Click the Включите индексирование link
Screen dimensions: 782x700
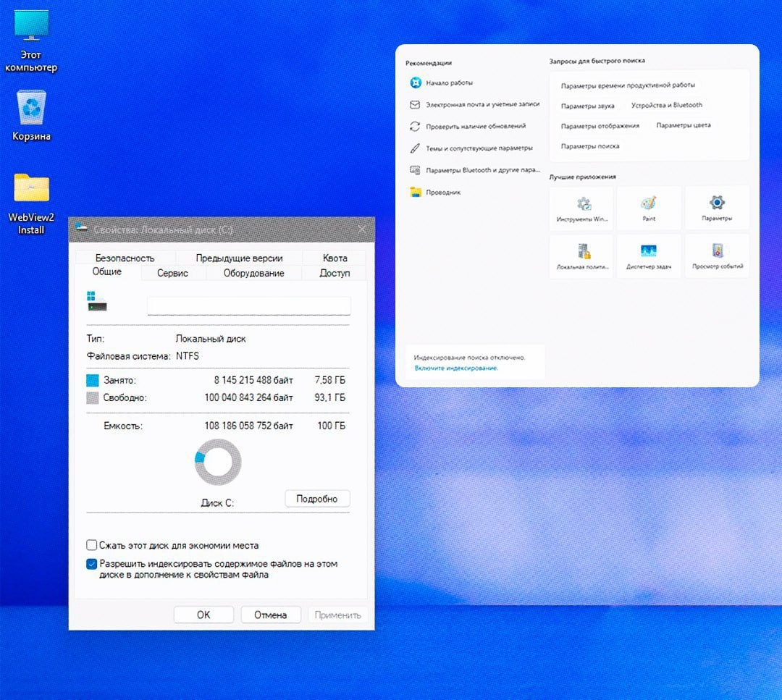pos(456,368)
